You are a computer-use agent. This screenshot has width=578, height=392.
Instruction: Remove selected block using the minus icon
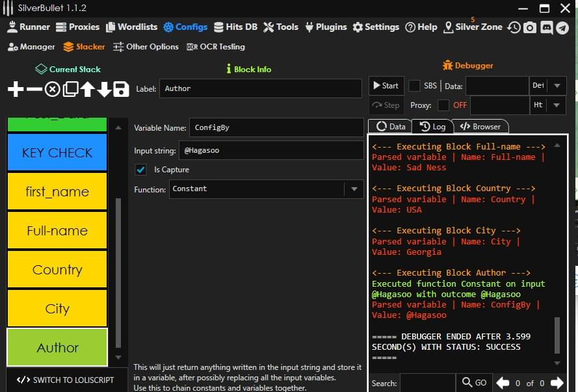(34, 90)
